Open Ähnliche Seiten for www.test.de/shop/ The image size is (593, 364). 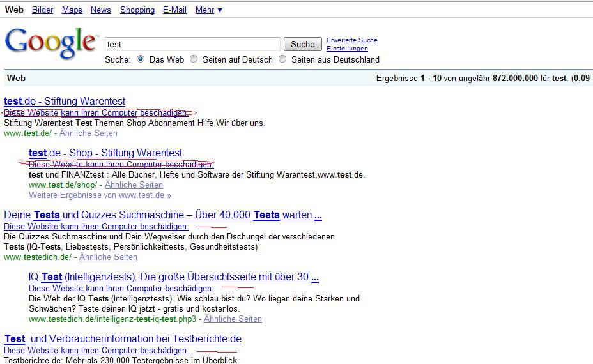tap(134, 185)
